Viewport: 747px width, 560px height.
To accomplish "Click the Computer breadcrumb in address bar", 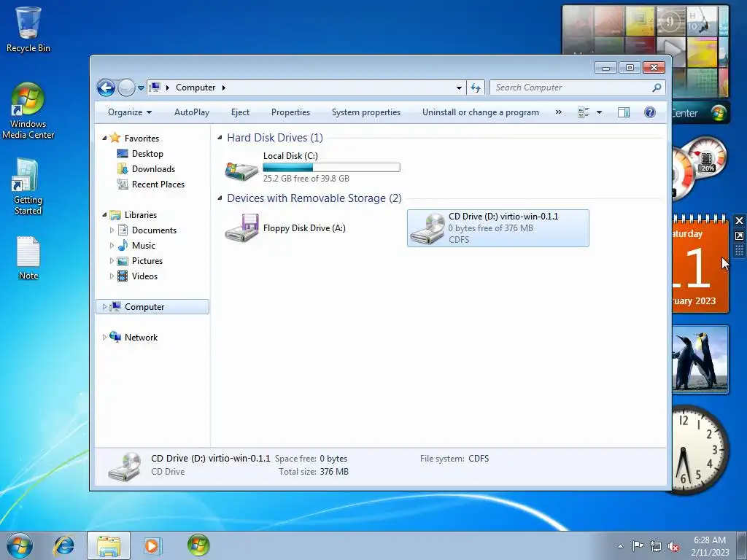I will pos(196,87).
